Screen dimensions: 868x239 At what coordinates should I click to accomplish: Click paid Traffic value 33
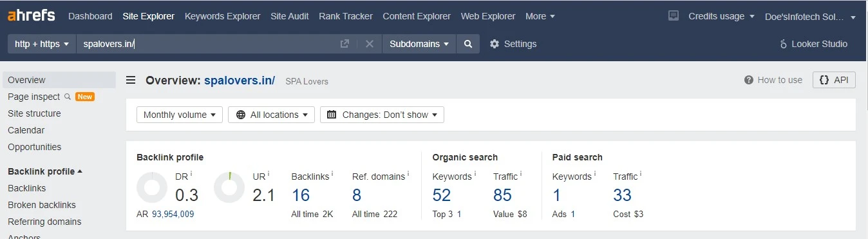[x=623, y=195]
